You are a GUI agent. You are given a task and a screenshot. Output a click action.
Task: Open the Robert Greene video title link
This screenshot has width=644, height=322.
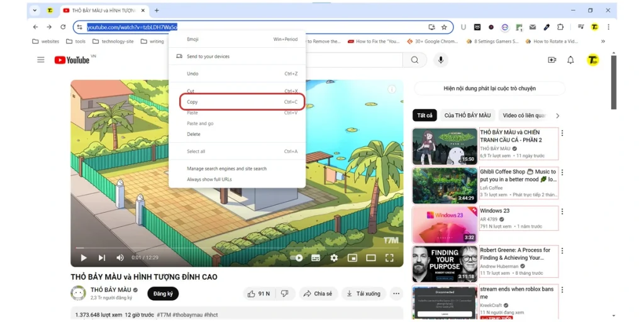click(515, 254)
